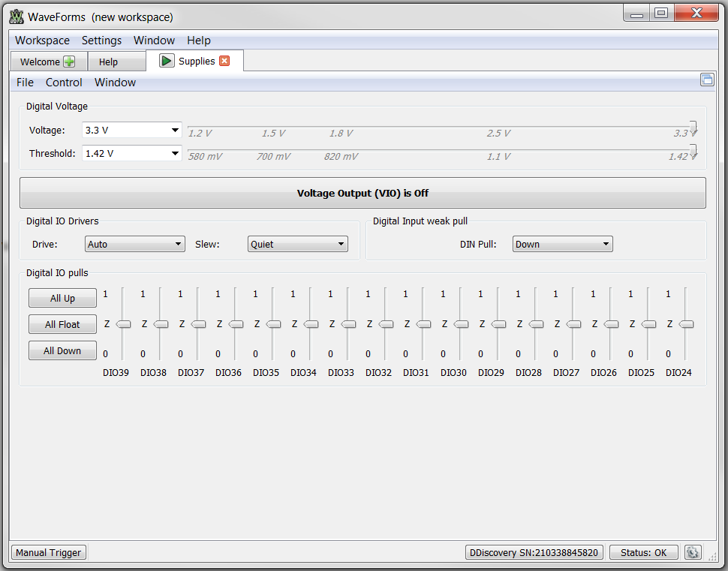The height and width of the screenshot is (571, 728).
Task: Click the DIO38 pull slider handle
Action: tap(161, 324)
